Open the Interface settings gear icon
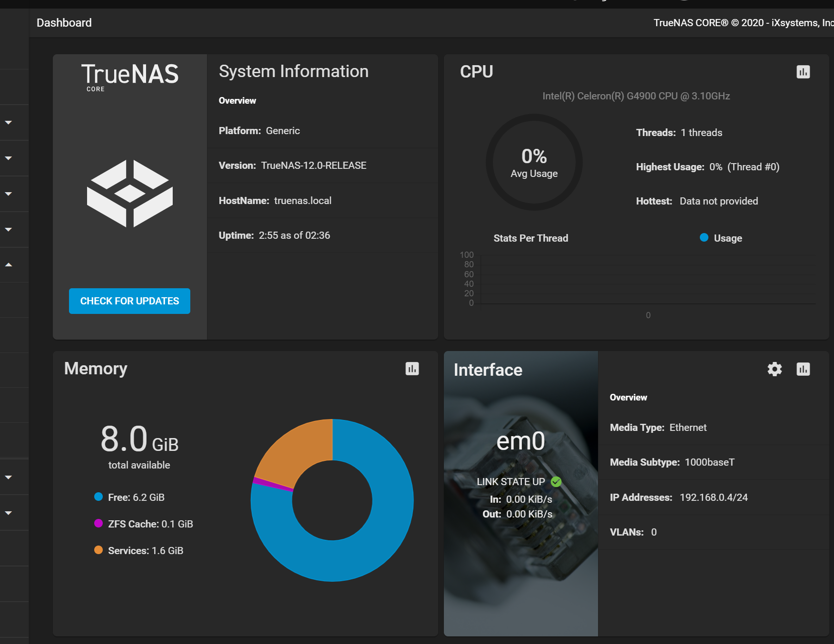This screenshot has width=834, height=644. point(775,369)
